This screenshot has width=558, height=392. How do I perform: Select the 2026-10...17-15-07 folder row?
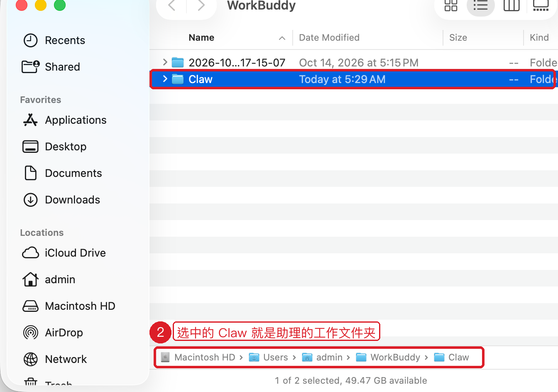coord(354,63)
